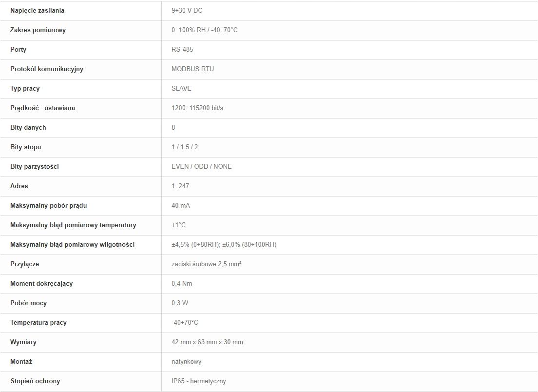
Task: Select the 'RS-485' port value
Action: 182,49
